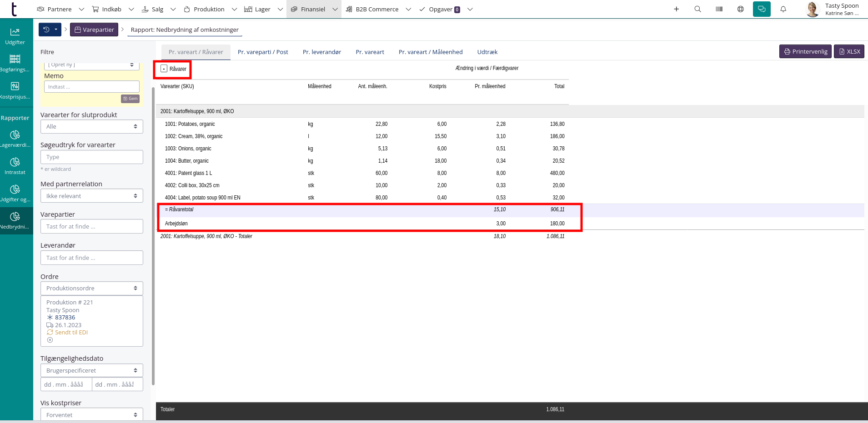868x423 pixels.
Task: Open the Finansiel menu
Action: [x=313, y=9]
